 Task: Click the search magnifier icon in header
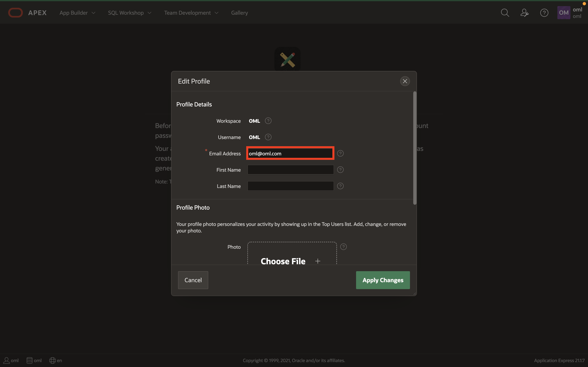tap(505, 13)
